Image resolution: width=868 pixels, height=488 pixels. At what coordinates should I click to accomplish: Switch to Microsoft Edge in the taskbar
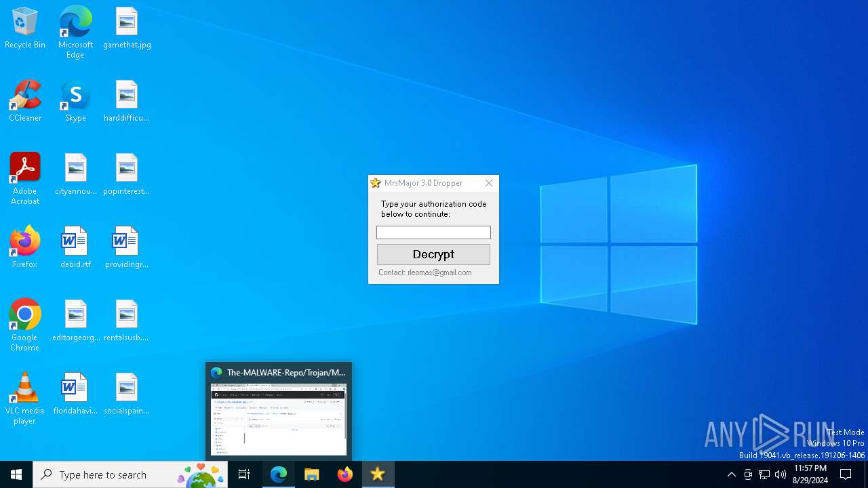tap(279, 474)
